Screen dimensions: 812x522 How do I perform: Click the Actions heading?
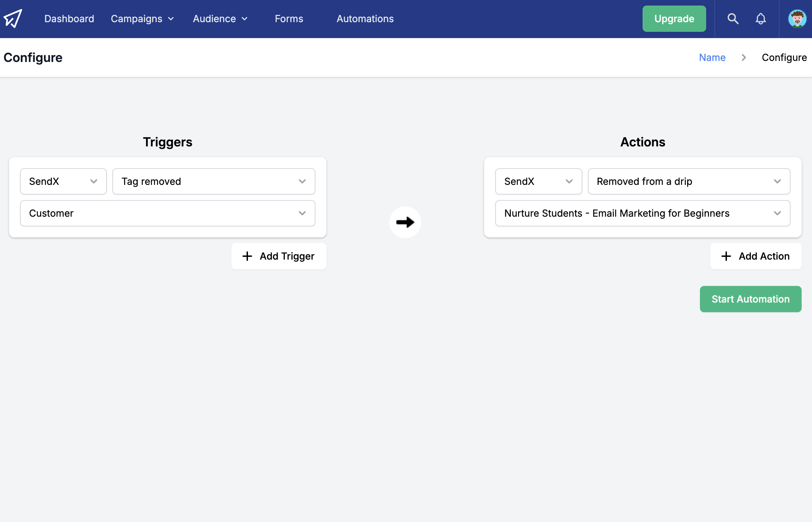click(x=643, y=142)
